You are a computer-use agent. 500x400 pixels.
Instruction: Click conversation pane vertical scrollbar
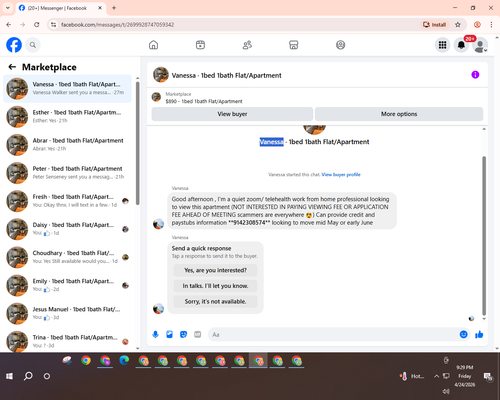click(484, 235)
